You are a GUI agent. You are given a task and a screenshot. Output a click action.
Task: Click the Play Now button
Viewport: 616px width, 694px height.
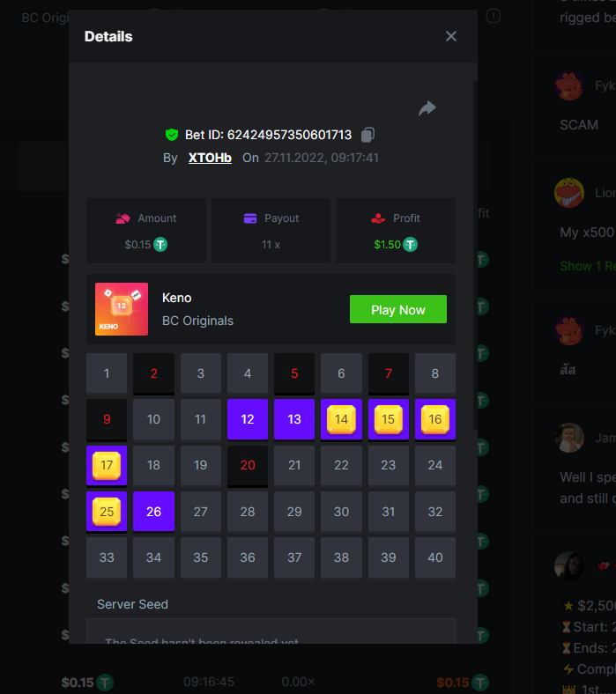click(398, 309)
